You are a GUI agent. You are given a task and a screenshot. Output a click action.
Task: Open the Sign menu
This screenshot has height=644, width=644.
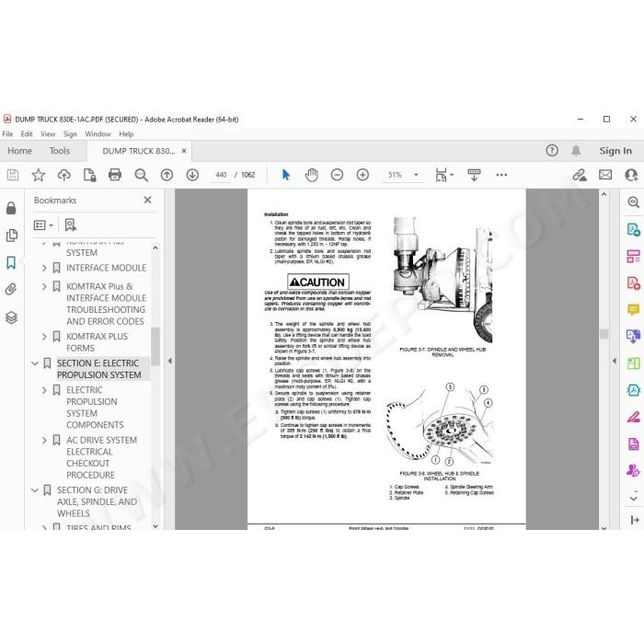70,134
